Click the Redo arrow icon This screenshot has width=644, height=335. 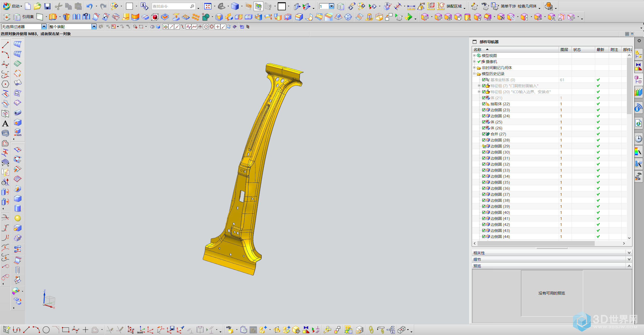pos(103,6)
